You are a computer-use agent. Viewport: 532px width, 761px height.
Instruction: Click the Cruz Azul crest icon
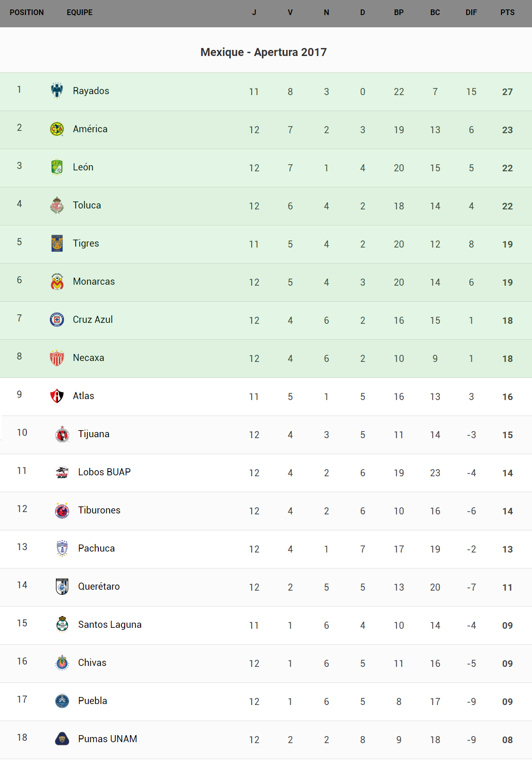[57, 320]
